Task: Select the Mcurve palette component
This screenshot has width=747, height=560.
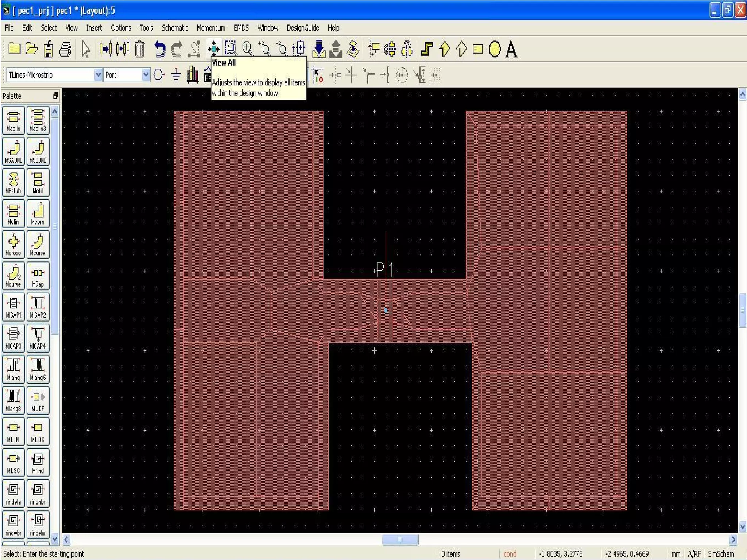Action: tap(38, 245)
